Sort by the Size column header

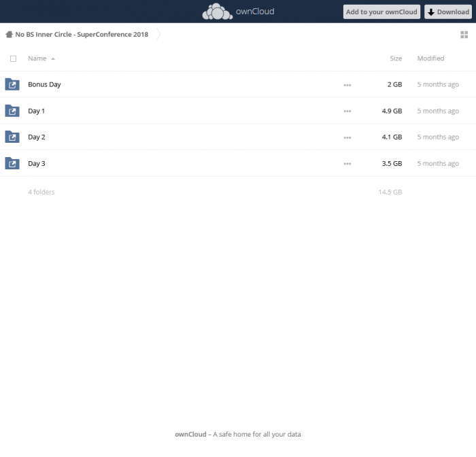pyautogui.click(x=396, y=58)
